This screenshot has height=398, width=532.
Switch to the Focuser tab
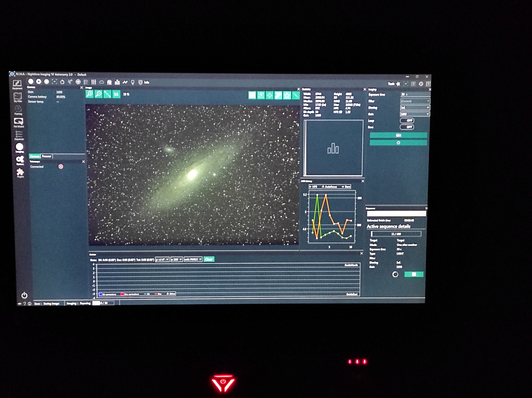47,156
